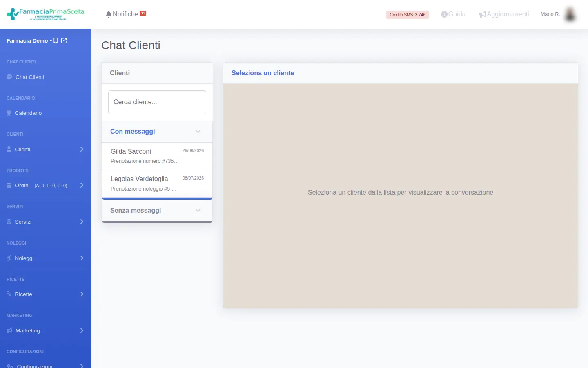Click the date 29/06/2026
588x368 pixels.
[x=193, y=150]
